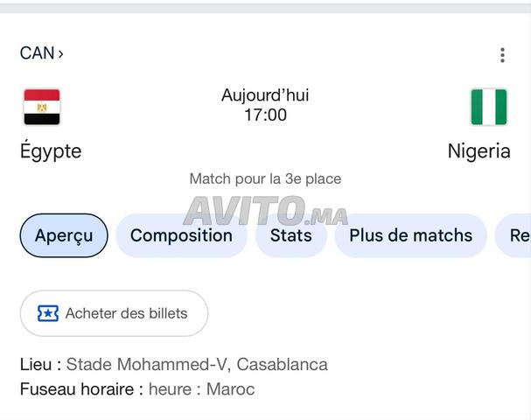This screenshot has width=531, height=420.
Task: Click the Égypte team name
Action: [x=51, y=151]
